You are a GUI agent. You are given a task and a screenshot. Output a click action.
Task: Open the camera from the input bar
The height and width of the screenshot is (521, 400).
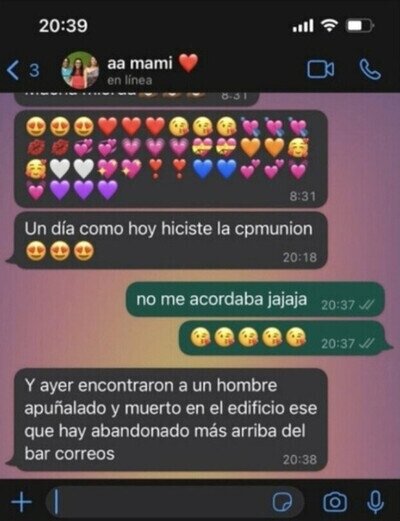point(335,501)
